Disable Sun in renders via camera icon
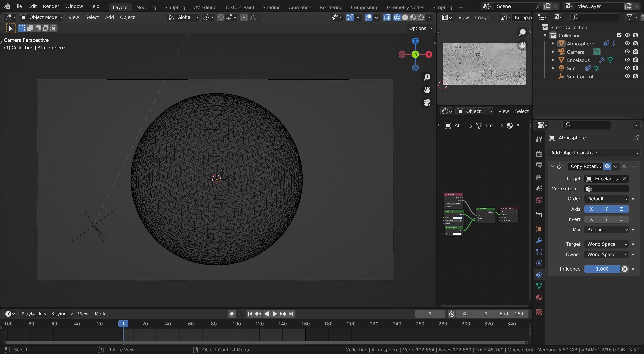Screen dimensions: 644x354 635,68
